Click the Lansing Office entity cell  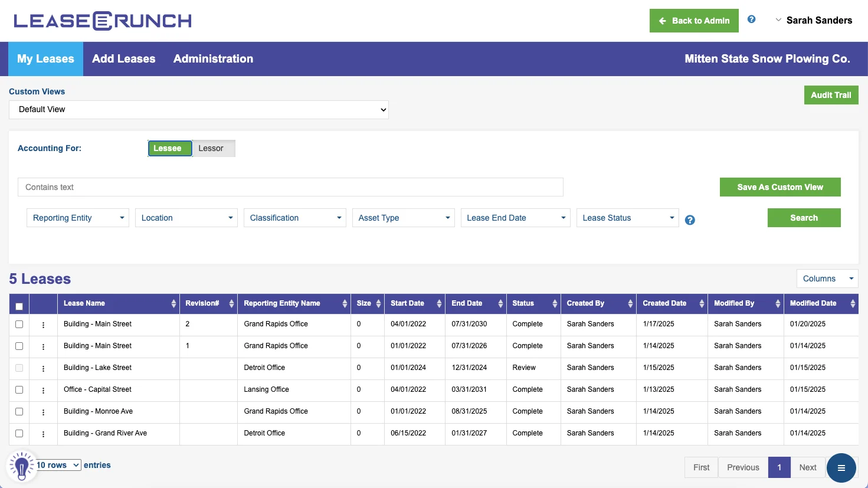(267, 389)
